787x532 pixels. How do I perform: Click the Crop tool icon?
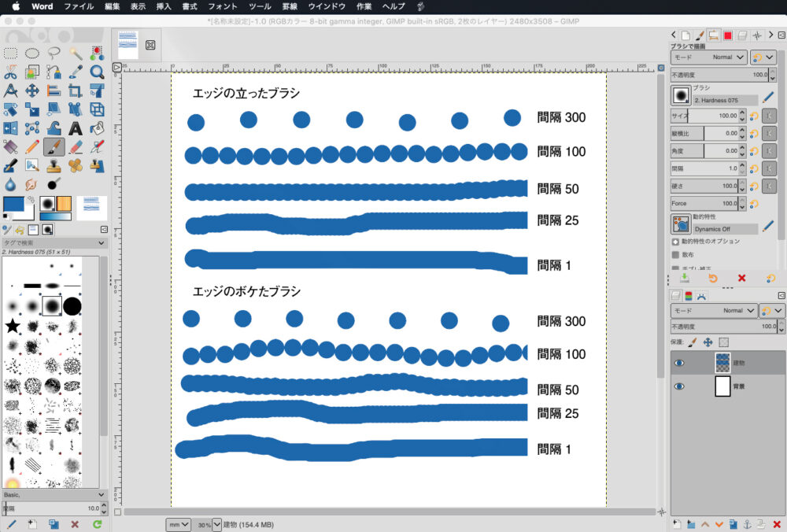tap(76, 91)
